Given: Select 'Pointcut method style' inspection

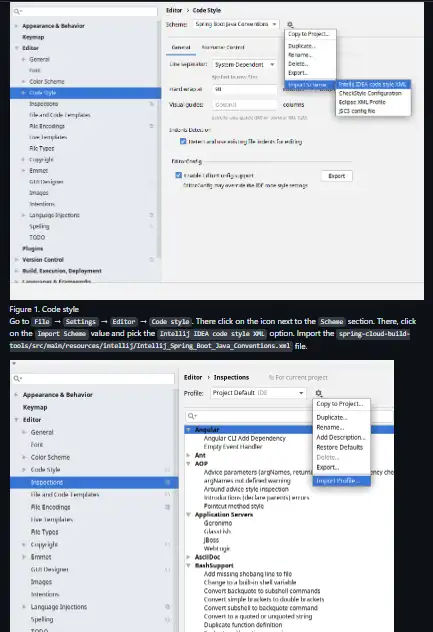Looking at the screenshot, I should (234, 506).
